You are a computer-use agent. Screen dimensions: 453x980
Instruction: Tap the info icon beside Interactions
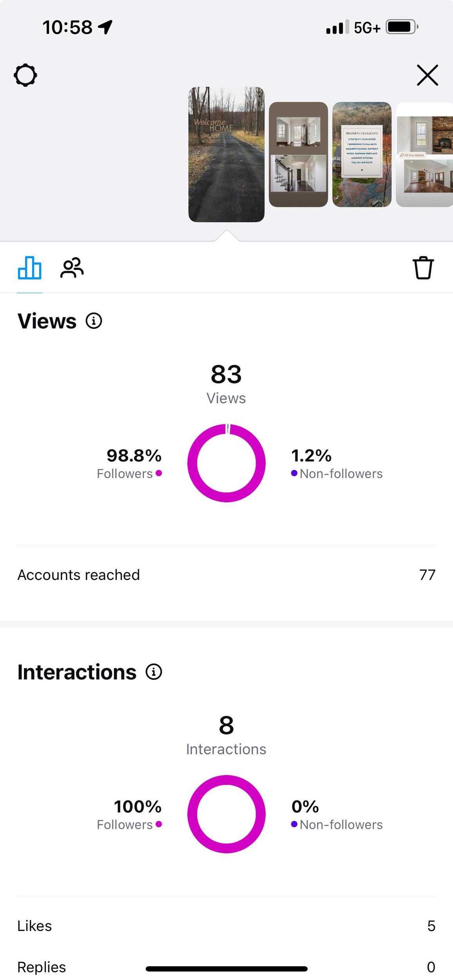tap(154, 672)
